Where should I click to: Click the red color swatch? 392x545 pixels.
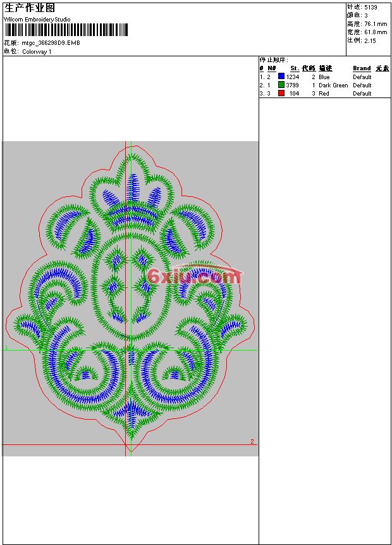(281, 93)
